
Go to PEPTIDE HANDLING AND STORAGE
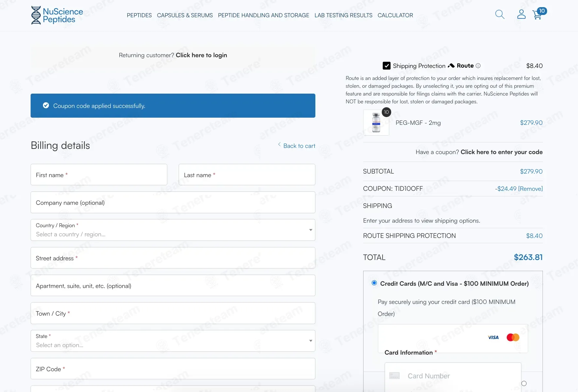(x=264, y=15)
